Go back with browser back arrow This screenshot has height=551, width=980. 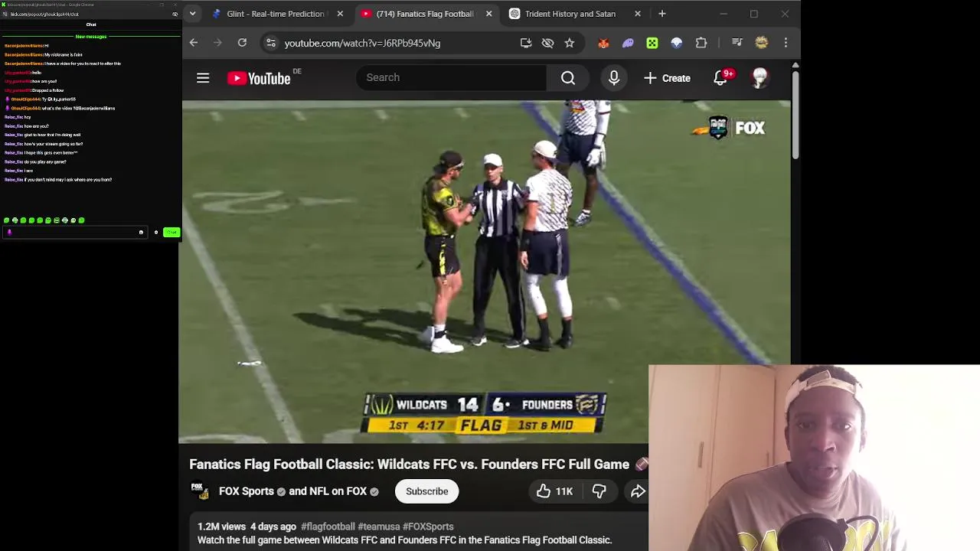coord(194,43)
